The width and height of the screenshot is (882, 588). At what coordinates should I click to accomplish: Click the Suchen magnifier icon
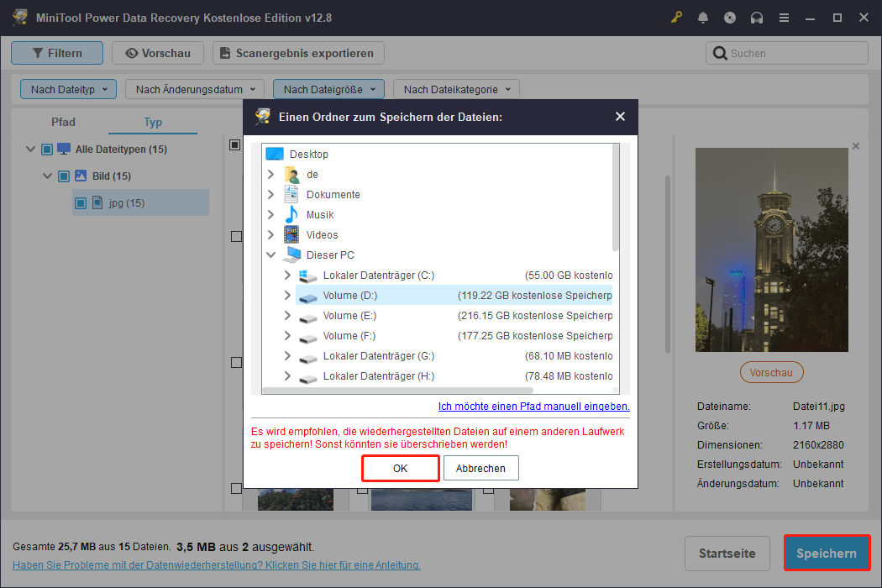click(x=720, y=52)
